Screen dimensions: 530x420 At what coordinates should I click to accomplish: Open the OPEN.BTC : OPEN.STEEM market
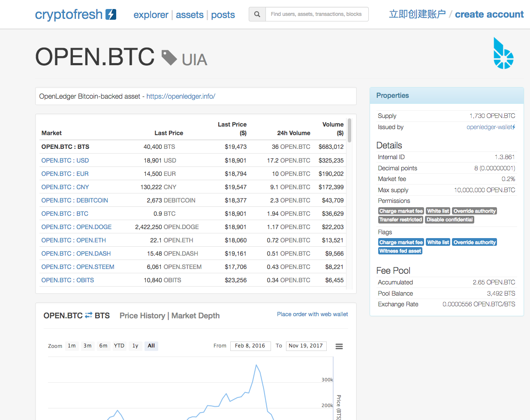pyautogui.click(x=78, y=267)
